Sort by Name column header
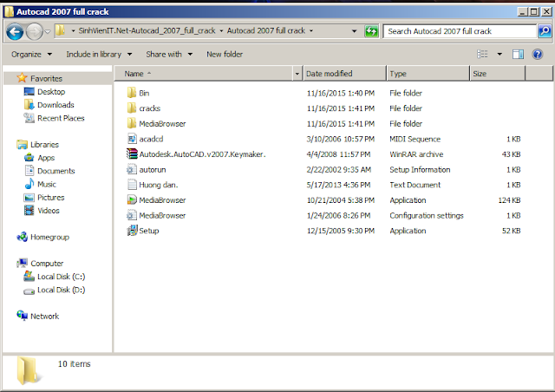Viewport: 555px width, 392px height. pyautogui.click(x=205, y=74)
